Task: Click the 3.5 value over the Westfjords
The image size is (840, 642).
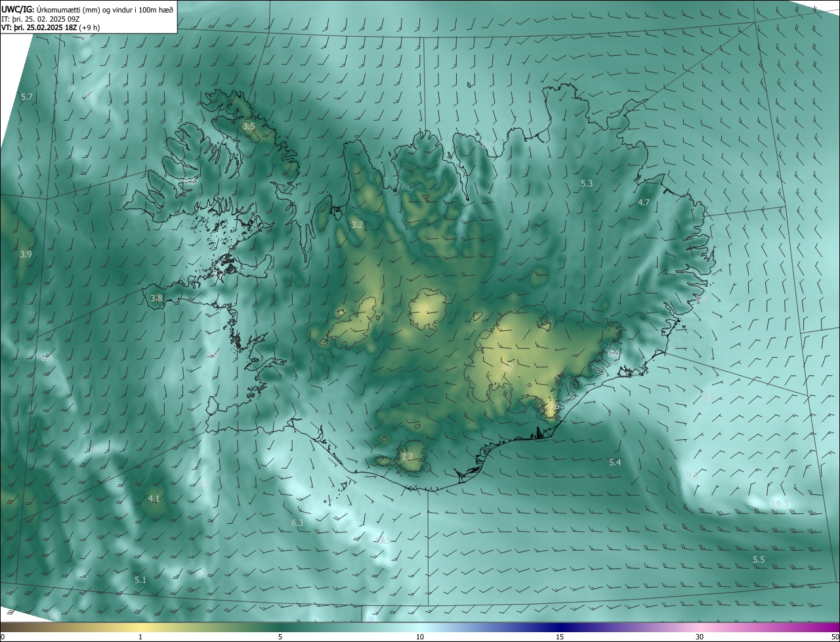Action: [x=249, y=126]
